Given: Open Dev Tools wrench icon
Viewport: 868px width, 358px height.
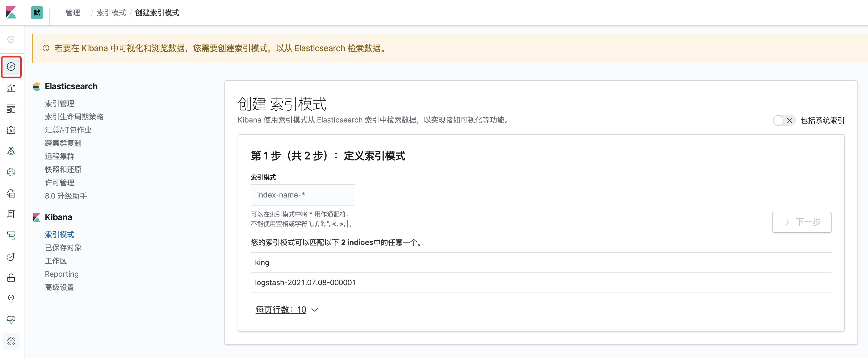Looking at the screenshot, I should coord(11,299).
